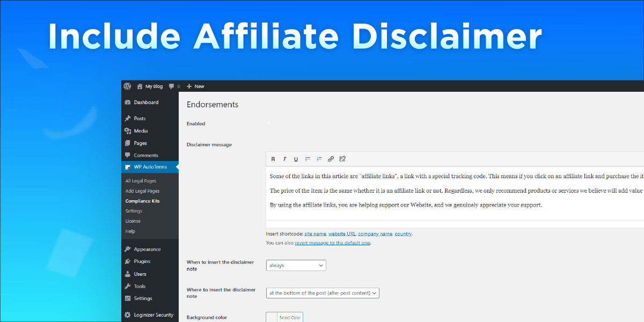This screenshot has height=322, width=644.
Task: Click the Pages sidebar icon
Action: [x=128, y=143]
